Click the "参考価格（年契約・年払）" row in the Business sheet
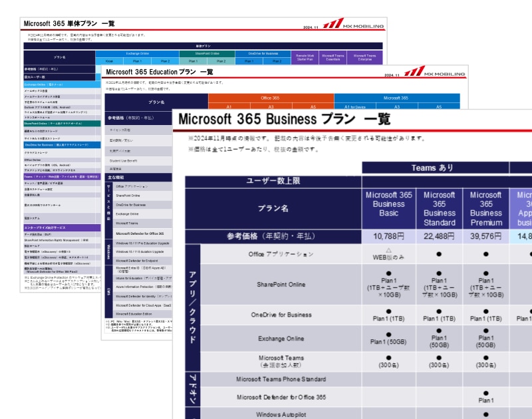Viewport: 532px width, 419px height. (x=273, y=236)
